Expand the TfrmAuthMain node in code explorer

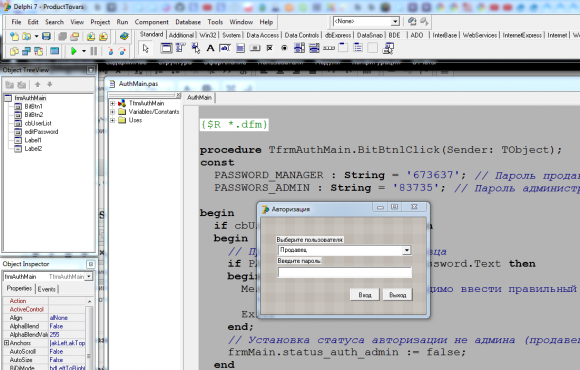[x=112, y=103]
